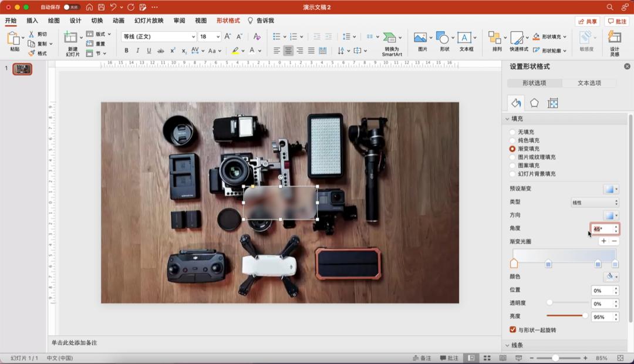Click the 角度 angle input field
Image resolution: width=634 pixels, height=364 pixels.
pyautogui.click(x=601, y=229)
